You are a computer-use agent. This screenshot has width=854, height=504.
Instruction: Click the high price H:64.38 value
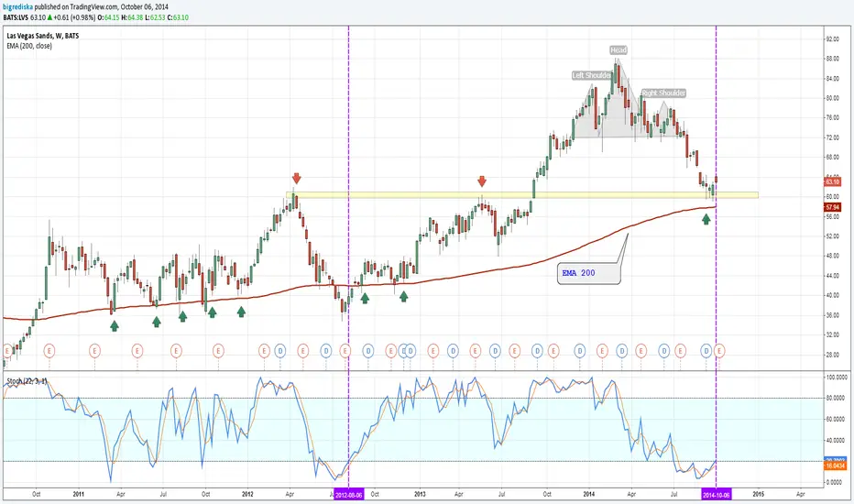tap(131, 17)
